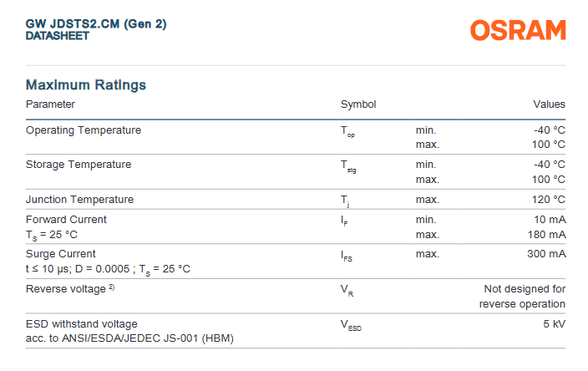Click the Parameter column header
The width and height of the screenshot is (588, 371).
(50, 104)
